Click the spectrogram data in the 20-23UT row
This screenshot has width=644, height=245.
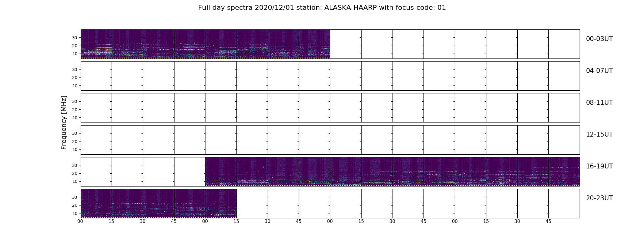click(158, 204)
